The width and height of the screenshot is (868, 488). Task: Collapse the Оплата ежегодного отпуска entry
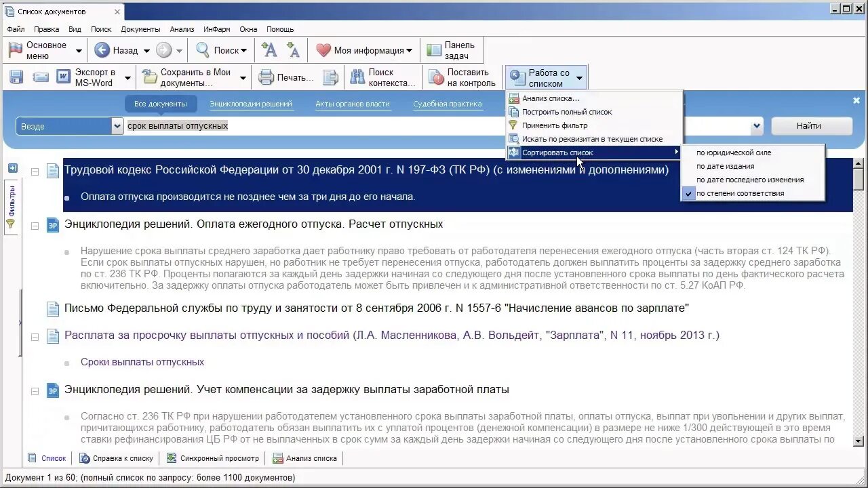(35, 226)
